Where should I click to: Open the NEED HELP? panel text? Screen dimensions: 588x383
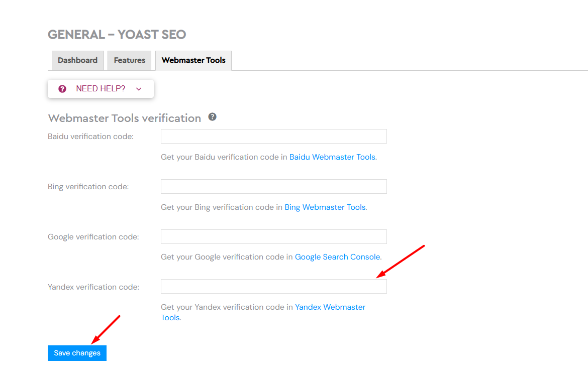tap(101, 89)
